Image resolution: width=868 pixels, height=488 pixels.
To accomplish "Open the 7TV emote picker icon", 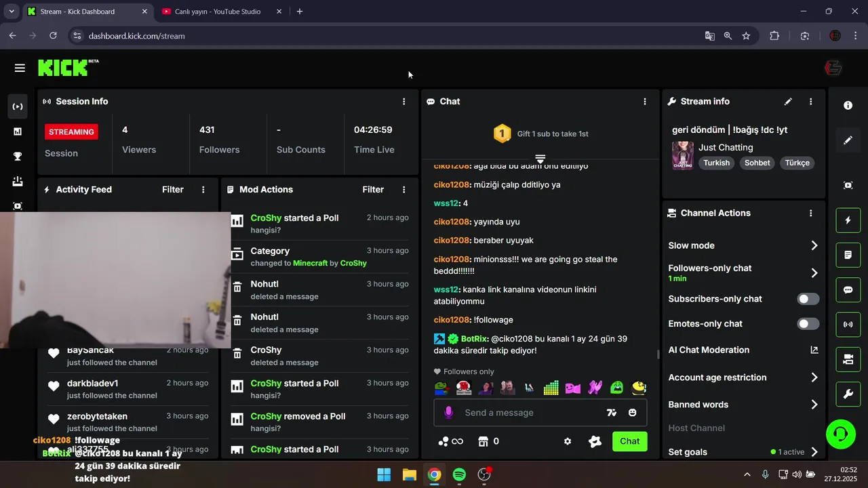I will (612, 413).
